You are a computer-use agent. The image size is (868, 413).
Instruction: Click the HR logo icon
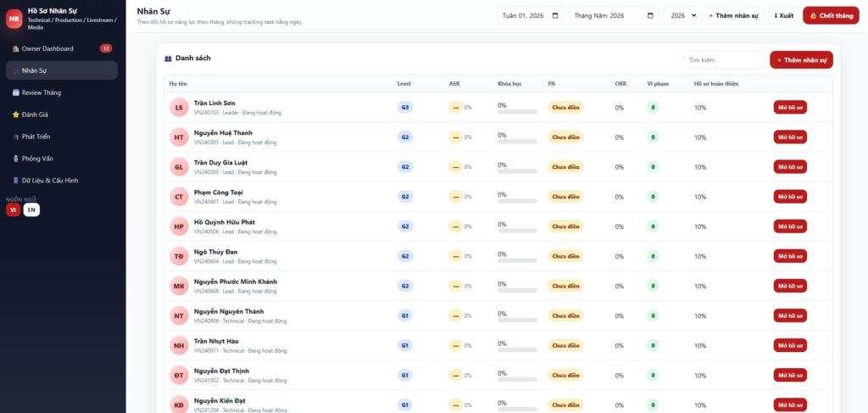[14, 19]
